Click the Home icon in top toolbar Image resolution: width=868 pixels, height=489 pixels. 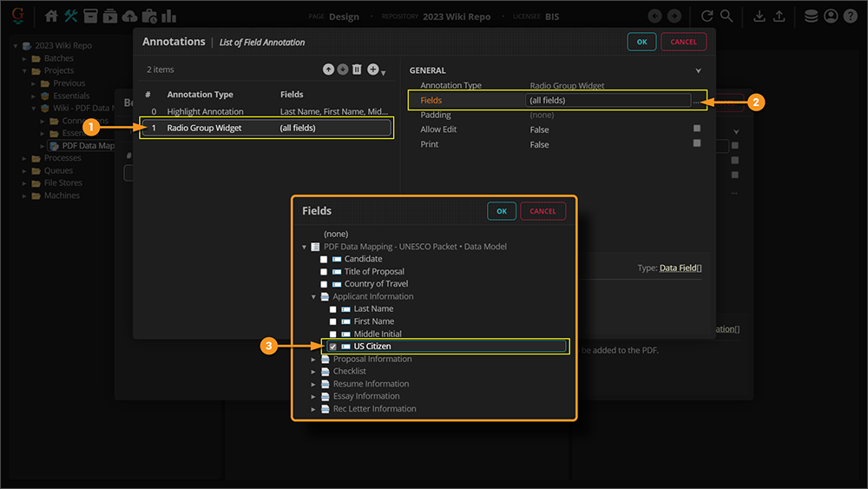pyautogui.click(x=51, y=17)
